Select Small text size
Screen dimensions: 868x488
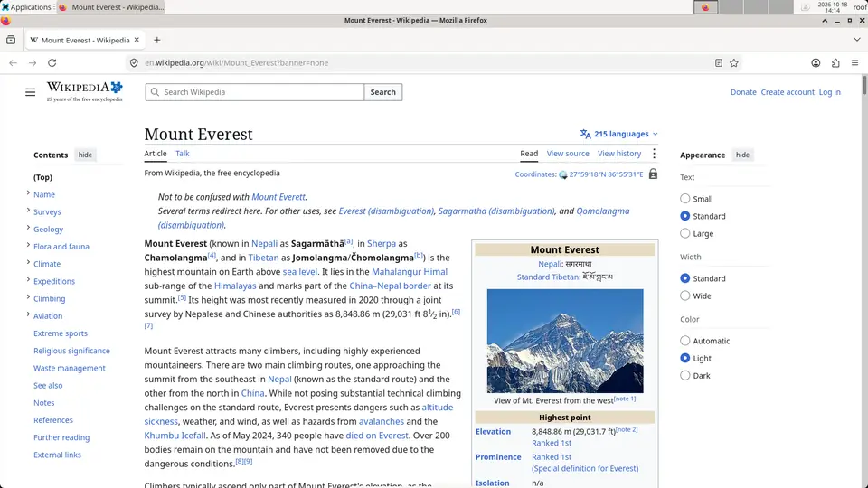pyautogui.click(x=684, y=199)
